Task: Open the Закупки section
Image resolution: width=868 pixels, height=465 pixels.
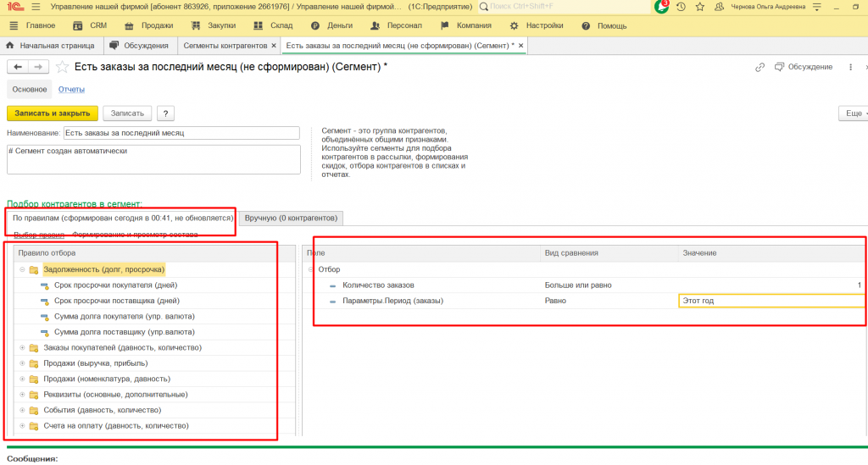Action: coord(213,25)
